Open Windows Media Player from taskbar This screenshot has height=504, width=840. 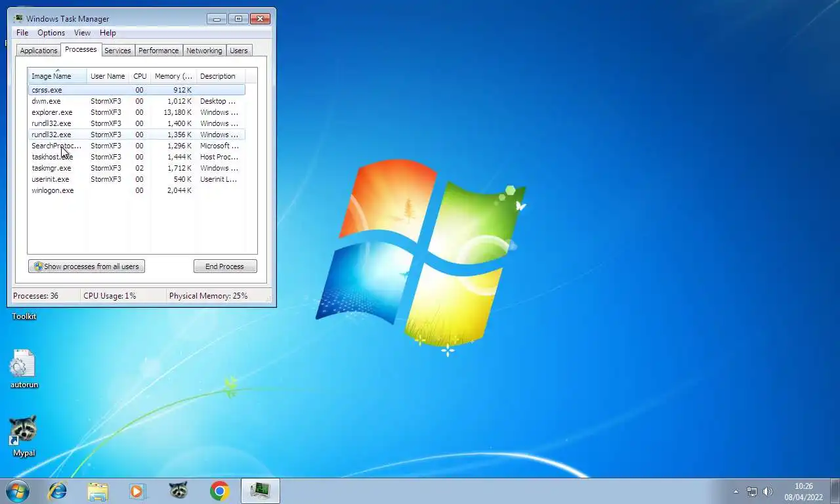pyautogui.click(x=137, y=491)
